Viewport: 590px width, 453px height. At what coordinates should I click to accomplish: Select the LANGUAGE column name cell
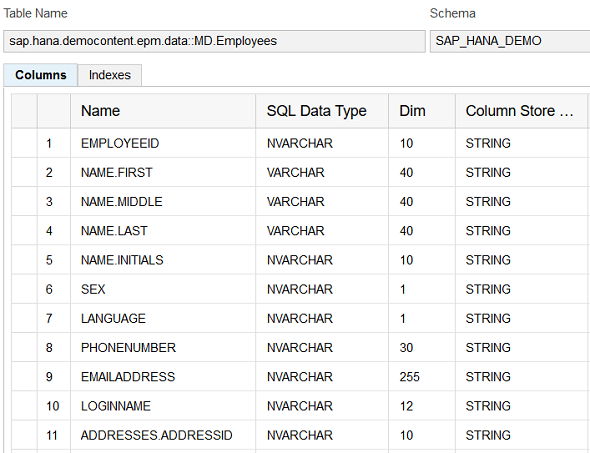(x=163, y=318)
